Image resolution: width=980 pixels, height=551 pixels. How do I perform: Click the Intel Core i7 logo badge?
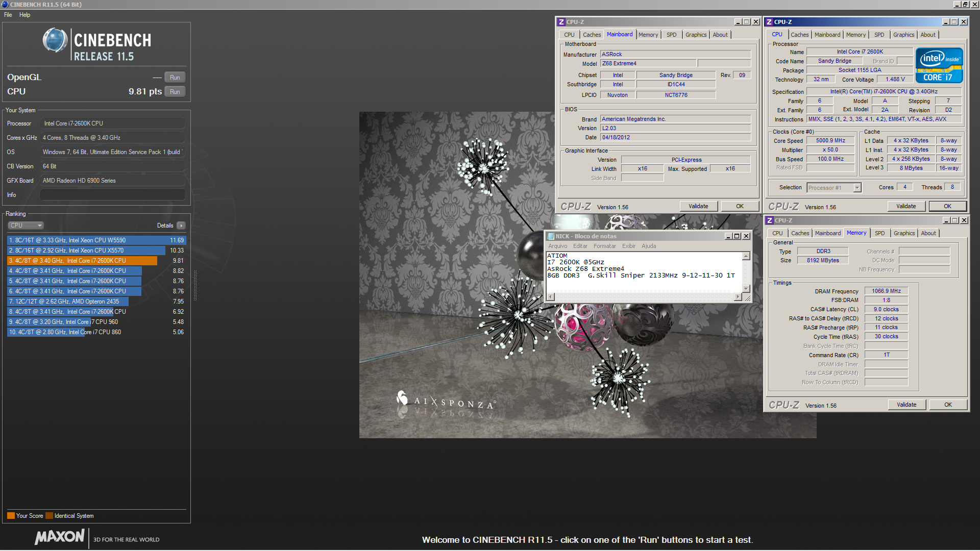tap(939, 65)
